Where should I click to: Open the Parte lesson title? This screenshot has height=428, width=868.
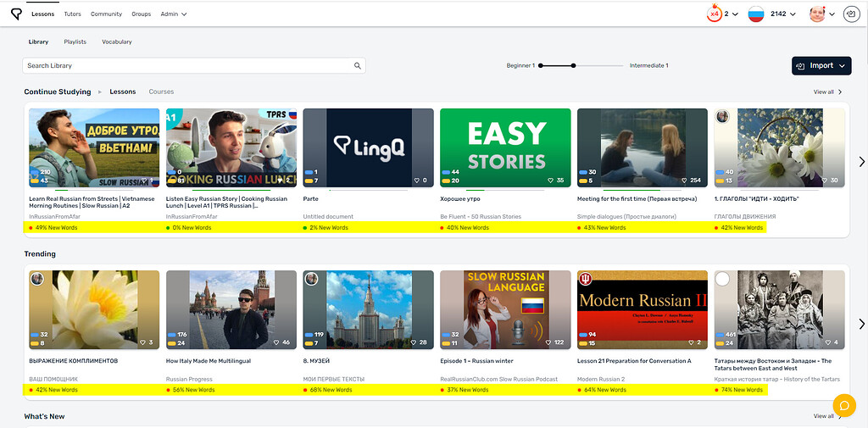[310, 198]
